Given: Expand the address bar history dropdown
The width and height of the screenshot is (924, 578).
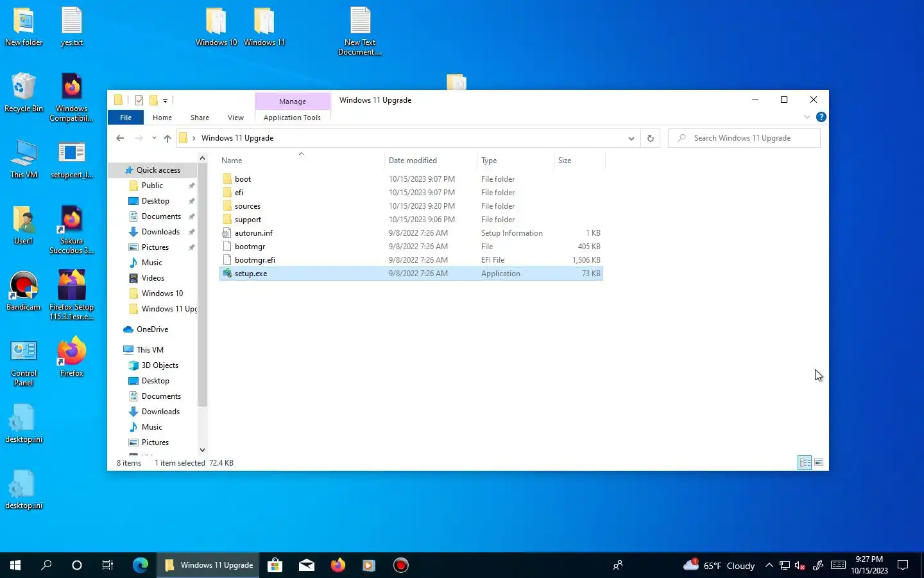Looking at the screenshot, I should [x=631, y=138].
